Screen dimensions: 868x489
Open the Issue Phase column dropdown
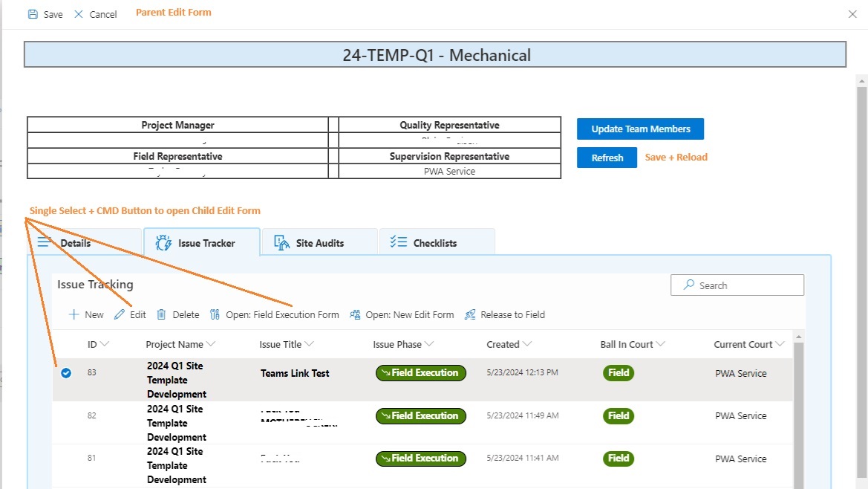pyautogui.click(x=429, y=344)
